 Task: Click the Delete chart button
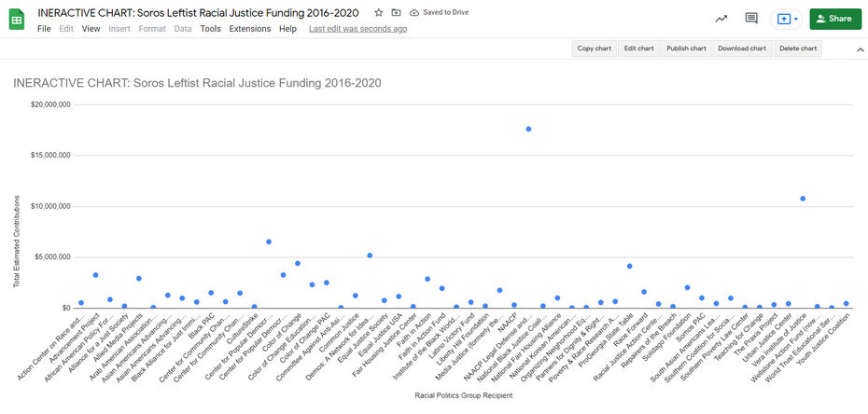[x=798, y=48]
